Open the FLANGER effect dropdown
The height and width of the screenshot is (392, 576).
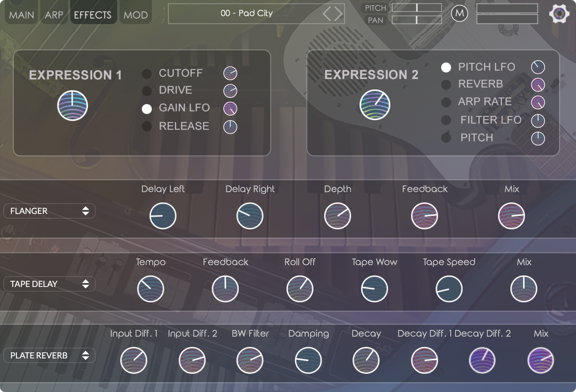[49, 211]
